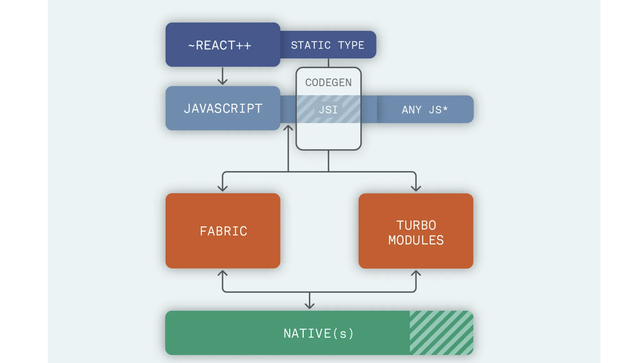Click the JAVASCRIPT node block
Image resolution: width=644 pixels, height=363 pixels.
pyautogui.click(x=222, y=109)
